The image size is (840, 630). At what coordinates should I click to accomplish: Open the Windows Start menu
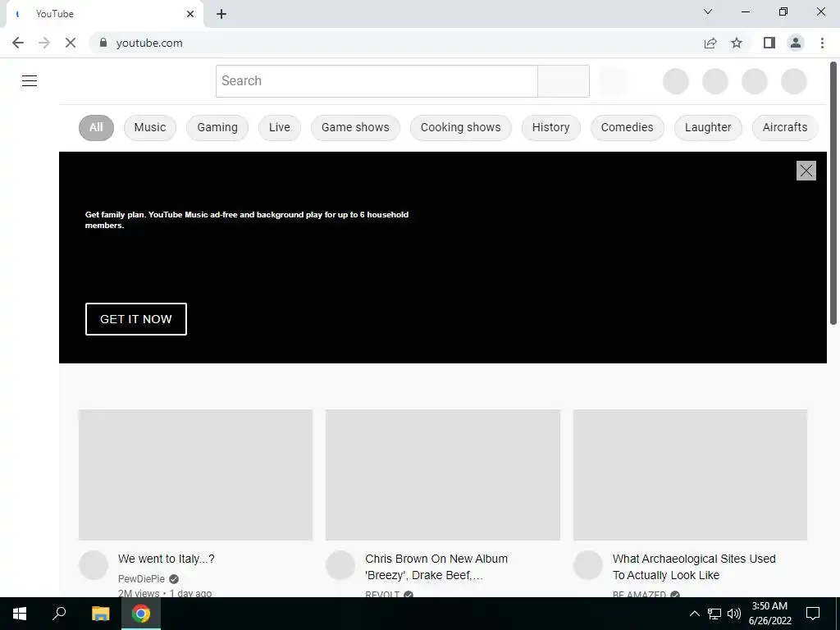point(20,614)
